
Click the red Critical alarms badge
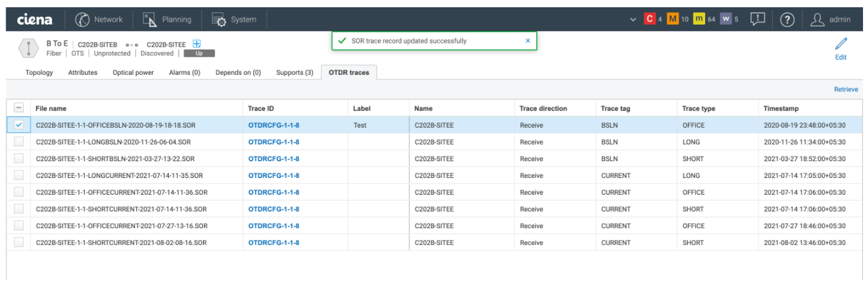pos(649,20)
